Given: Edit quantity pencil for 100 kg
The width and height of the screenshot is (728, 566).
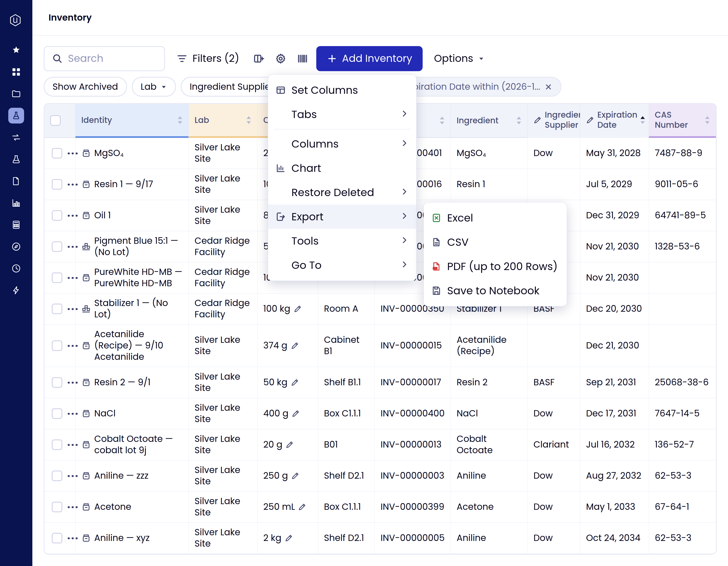Looking at the screenshot, I should (x=298, y=309).
